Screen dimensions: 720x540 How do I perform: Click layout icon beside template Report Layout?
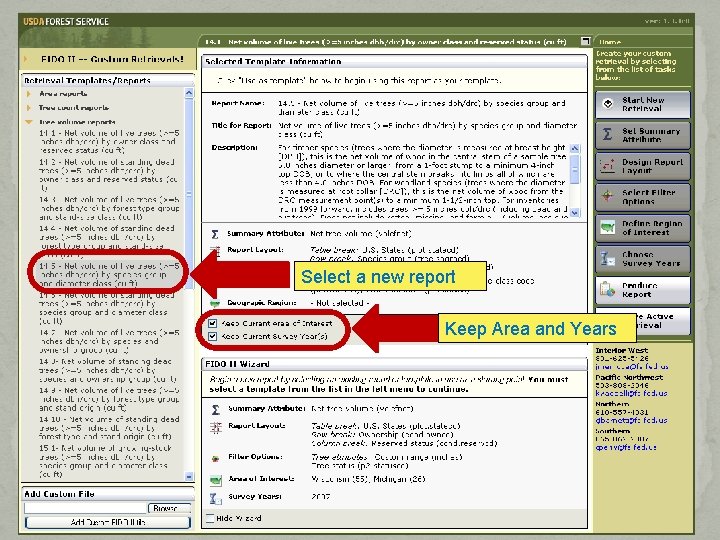215,250
